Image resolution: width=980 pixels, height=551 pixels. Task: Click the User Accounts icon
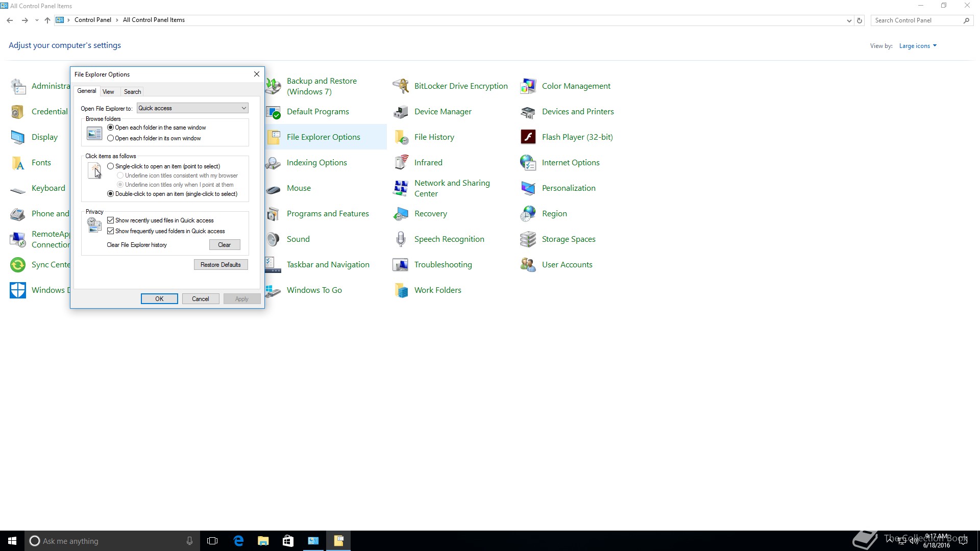528,265
